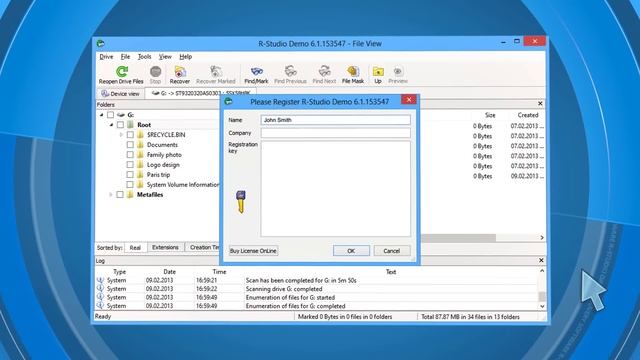The height and width of the screenshot is (360, 640).
Task: Click the Reopen Drive Files toolbar icon
Action: pyautogui.click(x=122, y=72)
